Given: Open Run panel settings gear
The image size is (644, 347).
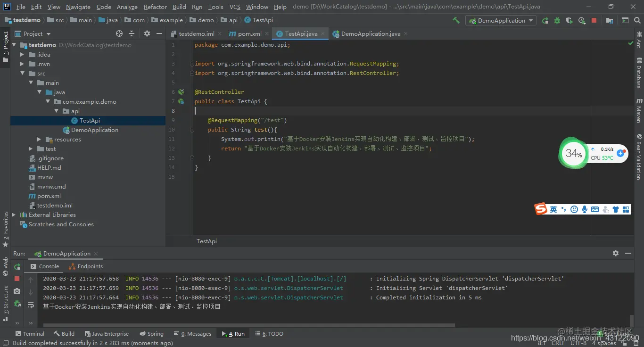Looking at the screenshot, I should coord(616,253).
